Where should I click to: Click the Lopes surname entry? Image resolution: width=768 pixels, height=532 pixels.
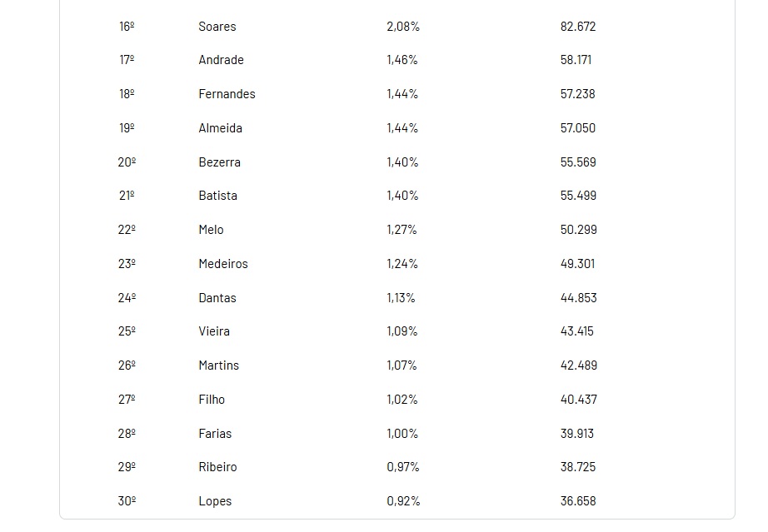(x=215, y=501)
